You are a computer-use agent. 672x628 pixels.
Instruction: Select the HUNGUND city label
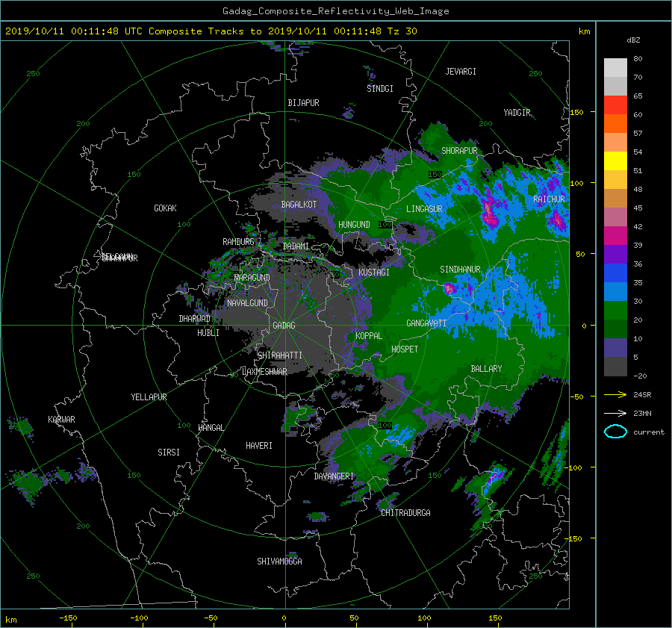pos(354,225)
